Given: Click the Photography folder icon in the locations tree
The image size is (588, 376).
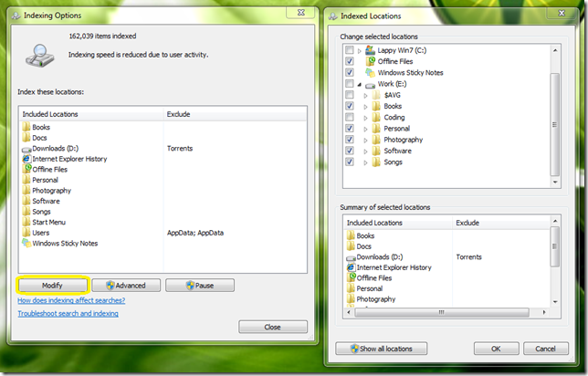Looking at the screenshot, I should pos(376,140).
